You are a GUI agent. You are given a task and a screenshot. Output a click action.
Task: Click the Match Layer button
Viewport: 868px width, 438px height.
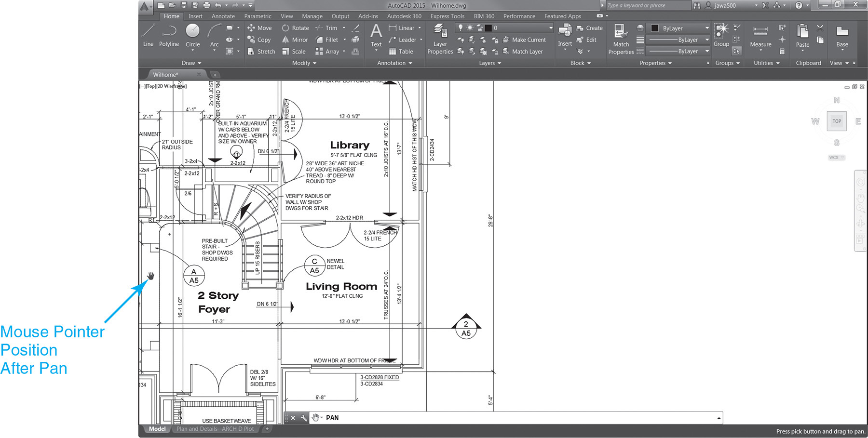coord(523,52)
